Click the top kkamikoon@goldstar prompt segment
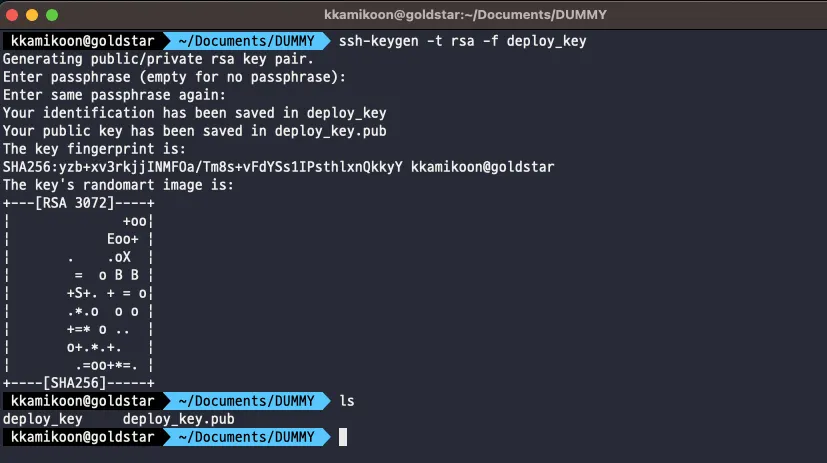 tap(83, 41)
